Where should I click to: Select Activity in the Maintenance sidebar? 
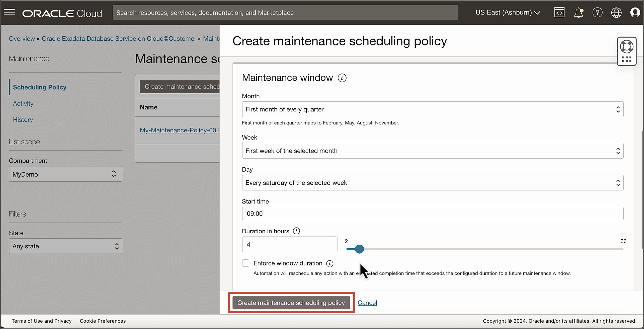23,103
